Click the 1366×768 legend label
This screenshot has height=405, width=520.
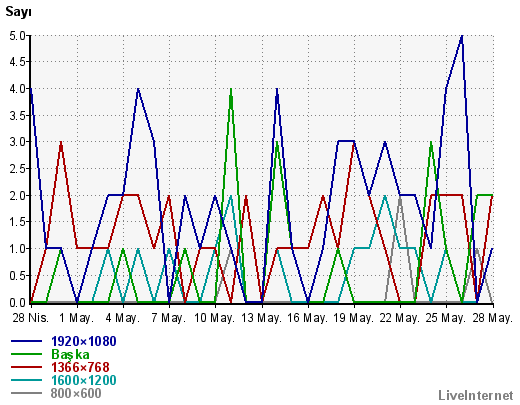pos(80,367)
